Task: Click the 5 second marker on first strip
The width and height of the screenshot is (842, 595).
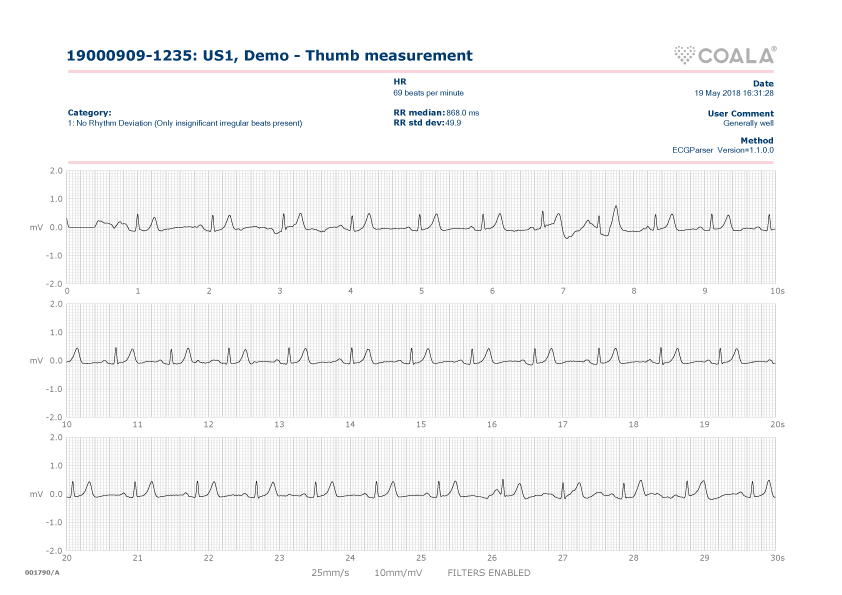Action: coord(421,291)
